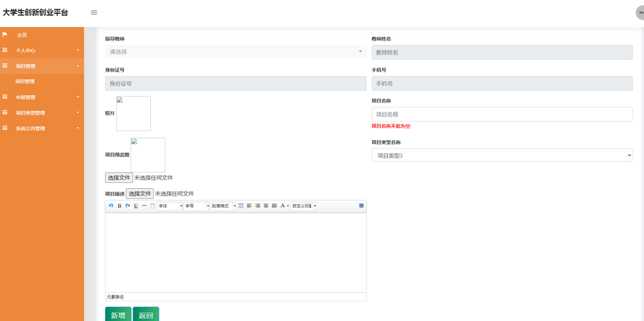Click the grid icon beside 系统公告管理
Viewport: 644px width, 321px height.
pyautogui.click(x=5, y=128)
